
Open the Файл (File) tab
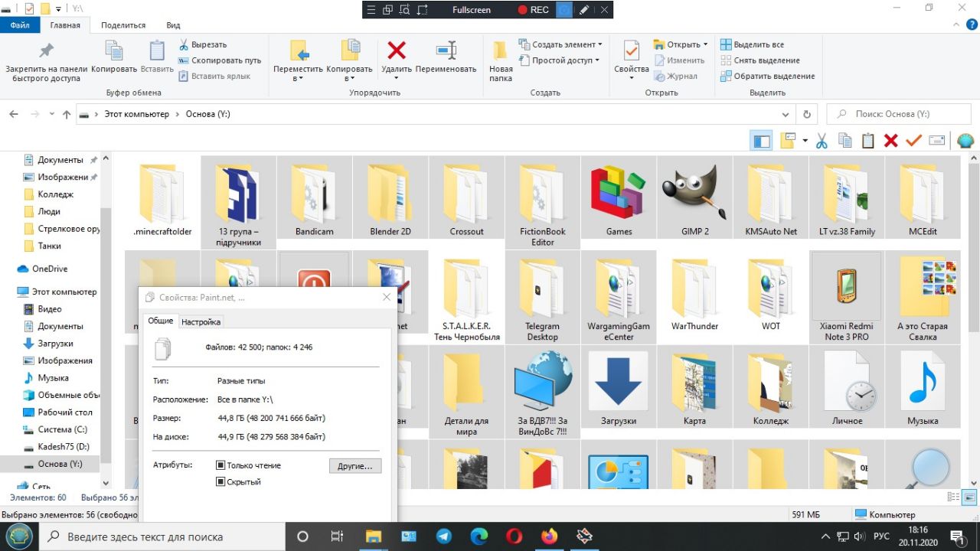[x=20, y=25]
